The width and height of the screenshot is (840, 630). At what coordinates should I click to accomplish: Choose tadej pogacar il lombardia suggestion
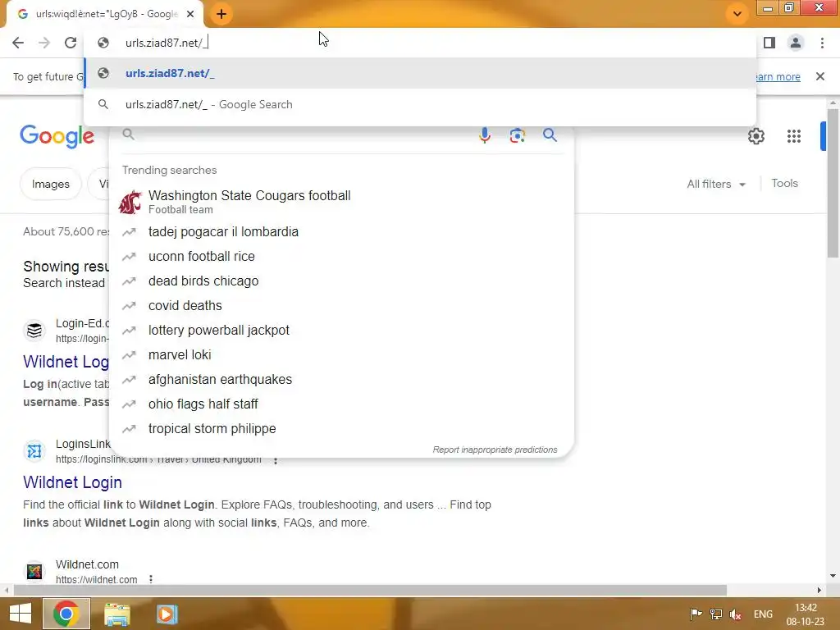[x=341, y=232]
